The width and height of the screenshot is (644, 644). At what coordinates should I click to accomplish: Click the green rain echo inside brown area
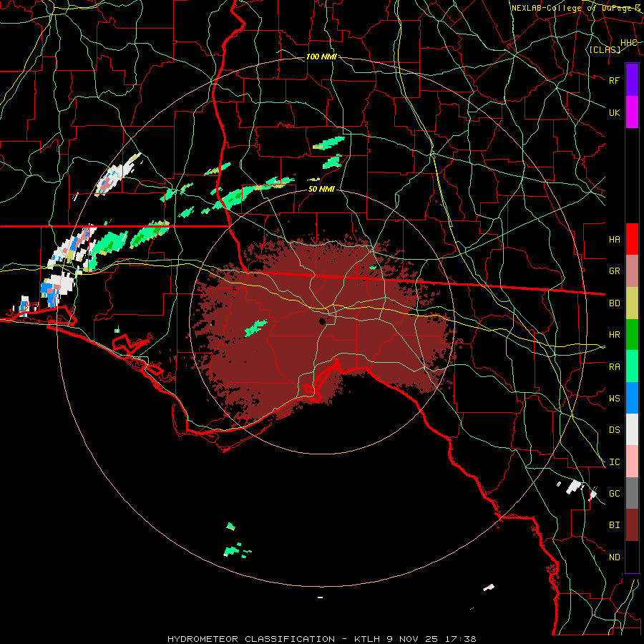click(x=255, y=328)
